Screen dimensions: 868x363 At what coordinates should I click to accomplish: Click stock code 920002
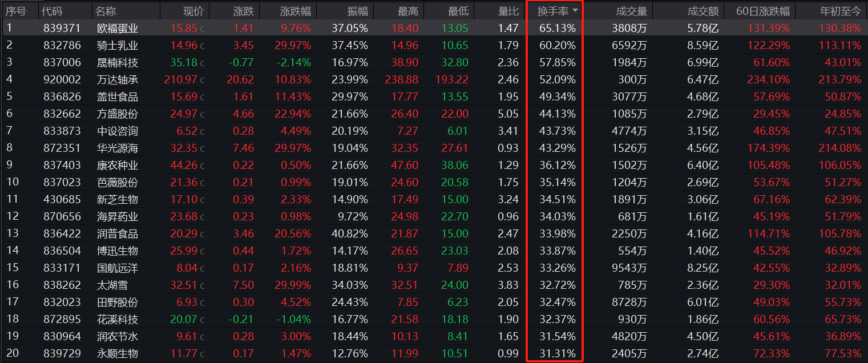62,79
